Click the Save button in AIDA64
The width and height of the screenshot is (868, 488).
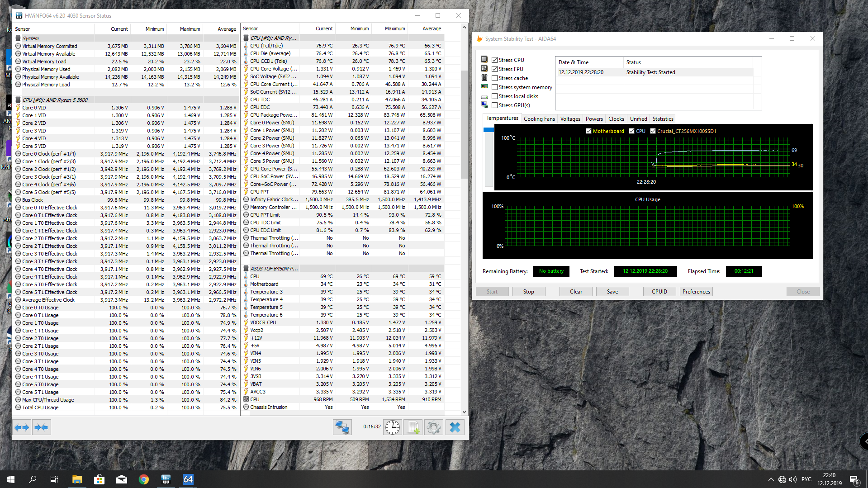[612, 292]
